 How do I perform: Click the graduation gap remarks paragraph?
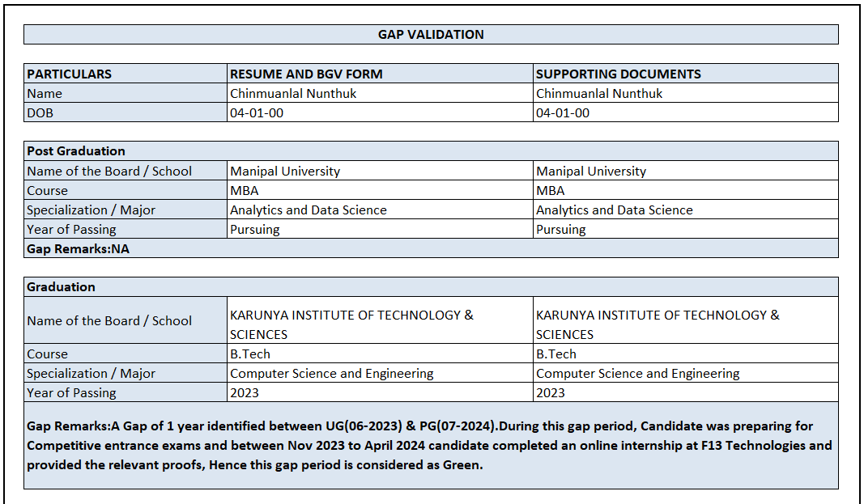pyautogui.click(x=429, y=445)
